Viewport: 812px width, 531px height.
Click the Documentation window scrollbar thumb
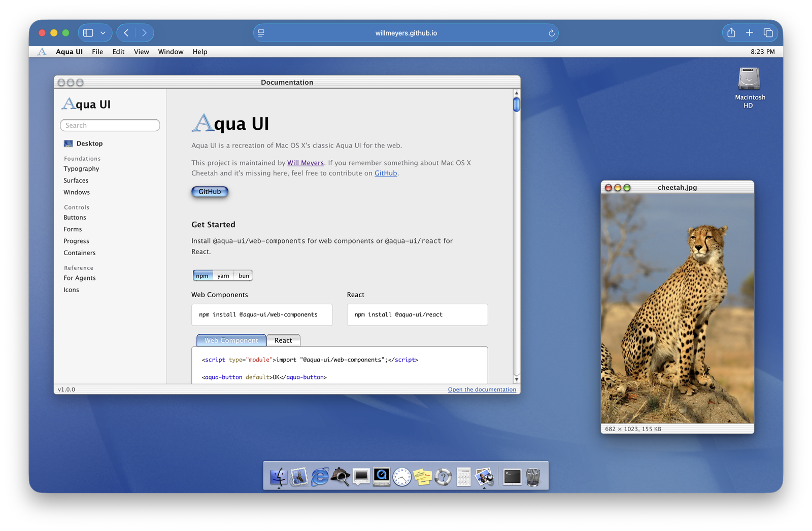pos(516,104)
